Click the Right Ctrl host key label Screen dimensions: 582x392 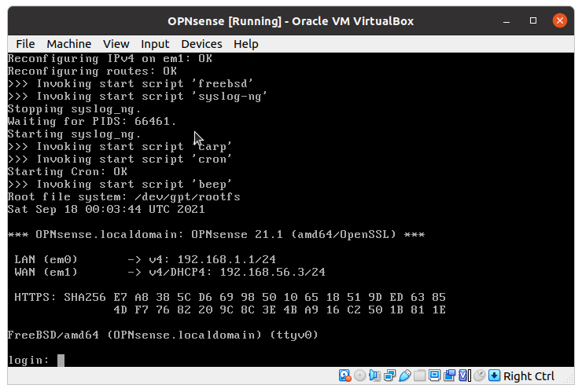529,376
